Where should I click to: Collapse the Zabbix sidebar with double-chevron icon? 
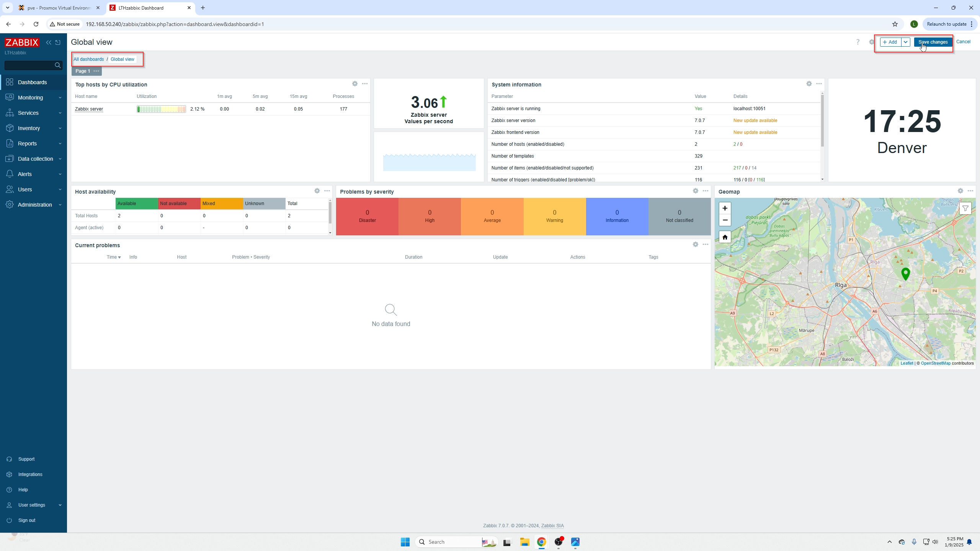point(49,42)
